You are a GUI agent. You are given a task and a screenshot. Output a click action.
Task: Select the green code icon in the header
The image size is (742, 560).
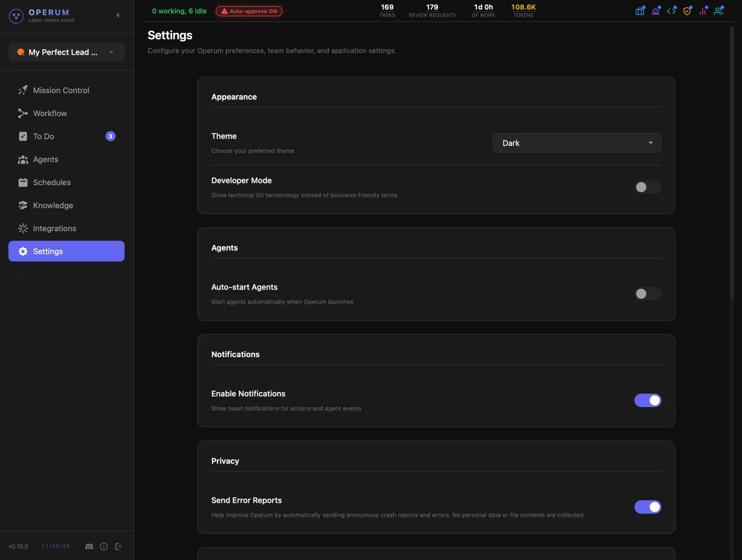[x=672, y=10]
